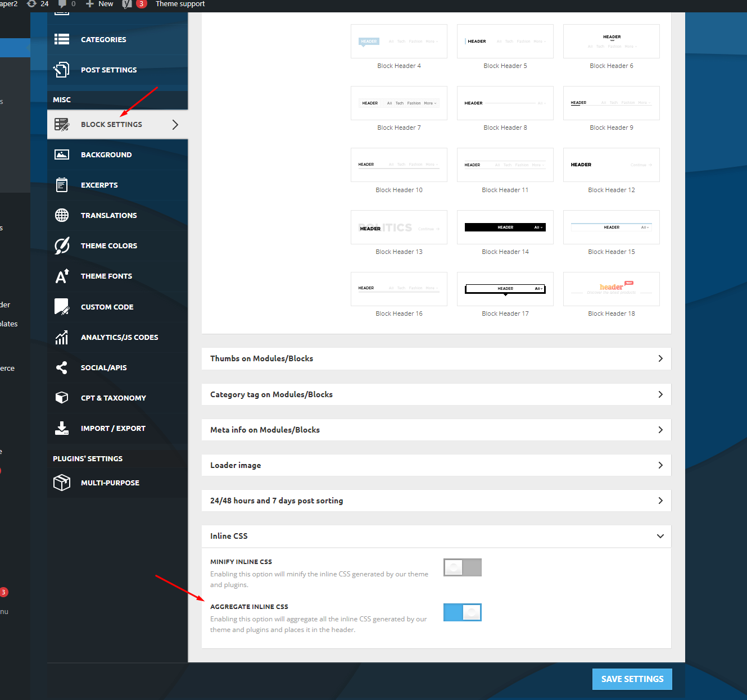Click the Save Settings button
The height and width of the screenshot is (700, 747).
click(632, 679)
